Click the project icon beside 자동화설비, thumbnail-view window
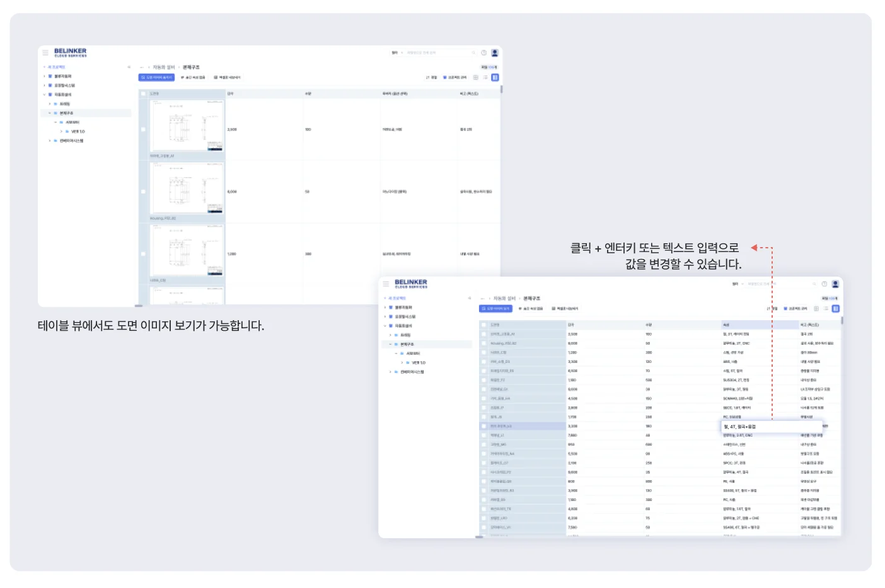This screenshot has width=885, height=588. [x=50, y=95]
